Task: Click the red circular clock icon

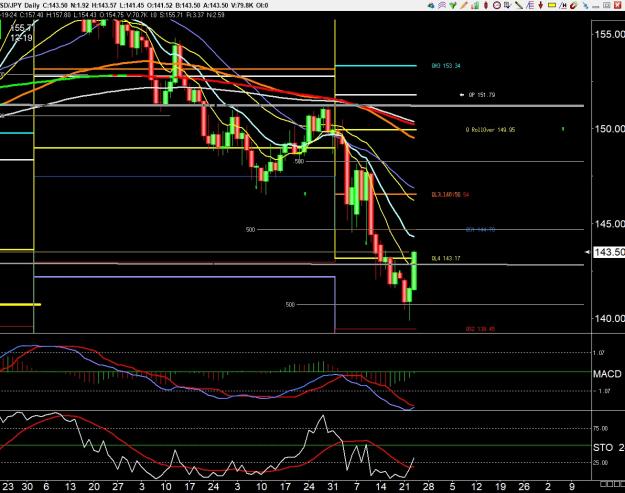Action: [x=497, y=5]
